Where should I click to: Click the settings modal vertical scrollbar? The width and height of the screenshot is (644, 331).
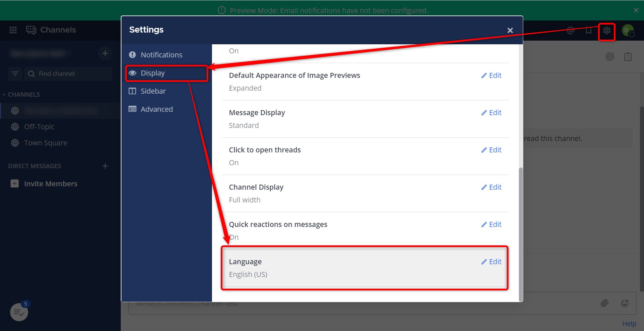[x=521, y=234]
